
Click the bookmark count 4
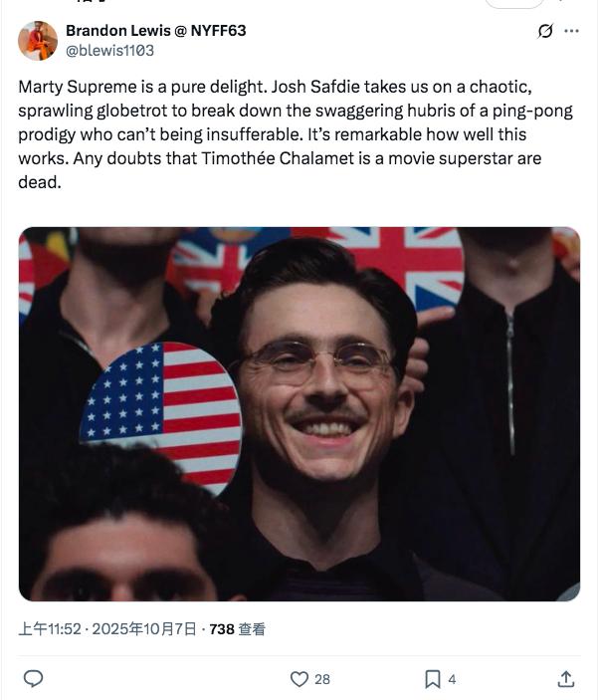pyautogui.click(x=452, y=679)
